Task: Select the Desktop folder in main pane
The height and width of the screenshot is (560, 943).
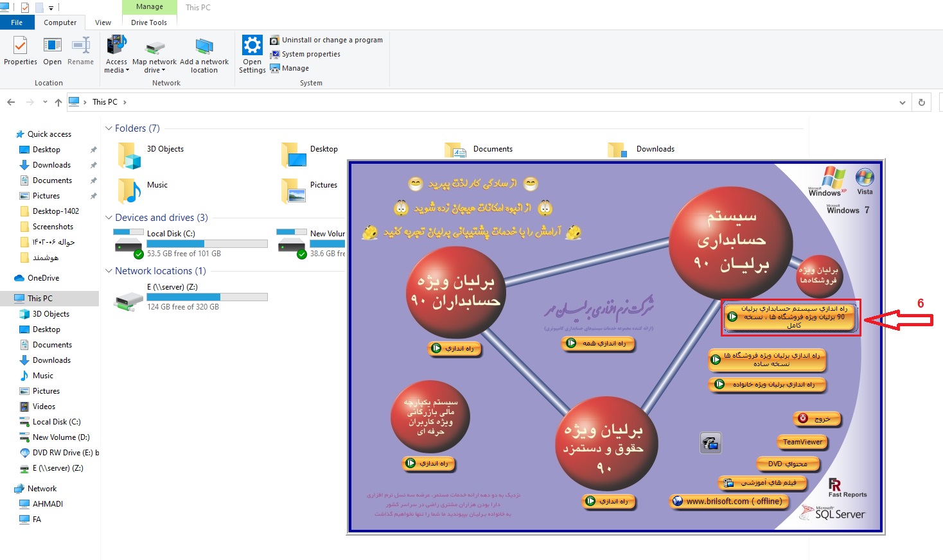Action: point(311,155)
